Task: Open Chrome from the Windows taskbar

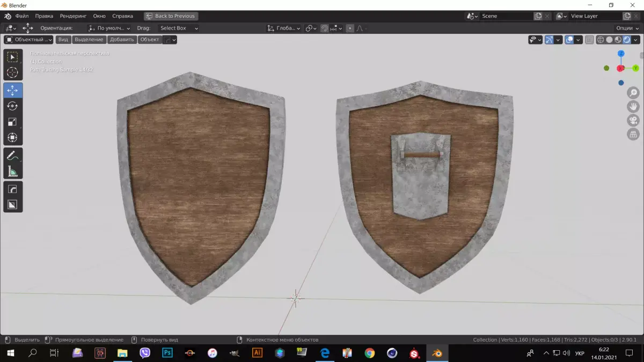Action: [x=370, y=353]
